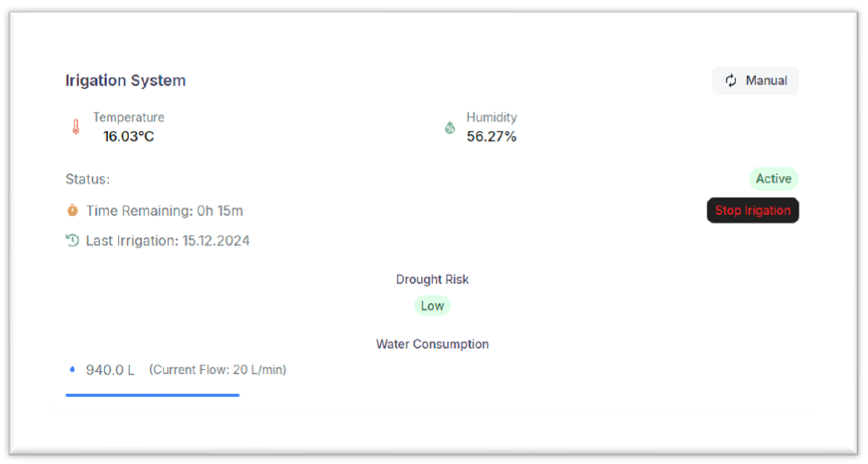Screen dimensions: 868x464
Task: Click the Drought Risk heading
Action: pos(432,279)
